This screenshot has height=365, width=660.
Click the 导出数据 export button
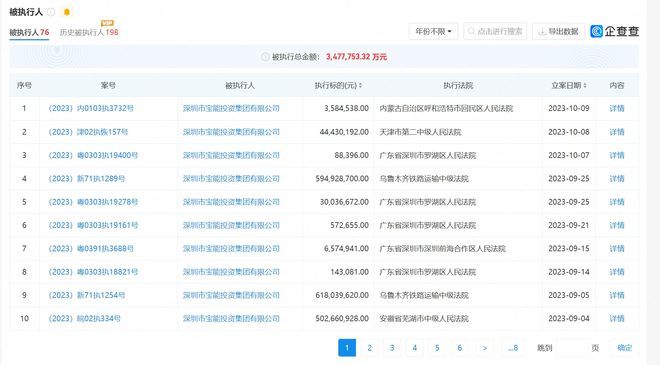559,31
